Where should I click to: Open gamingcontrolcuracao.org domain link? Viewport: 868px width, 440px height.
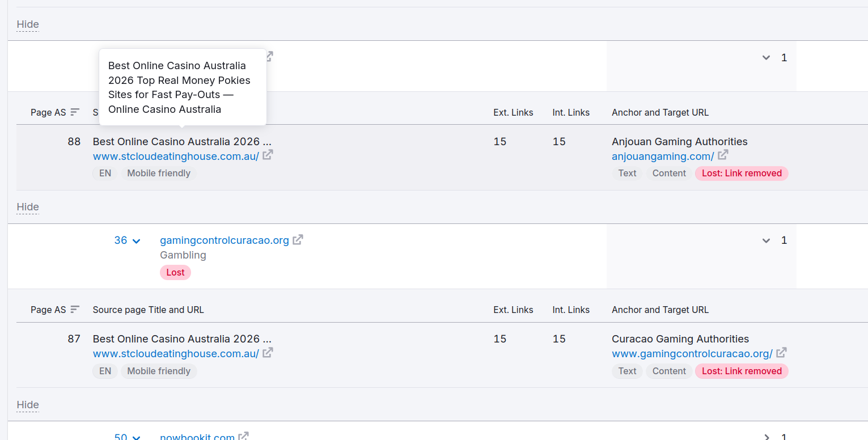click(225, 240)
